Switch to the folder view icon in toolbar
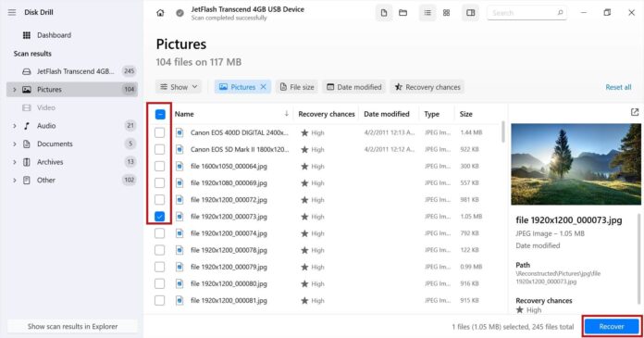 coord(402,13)
